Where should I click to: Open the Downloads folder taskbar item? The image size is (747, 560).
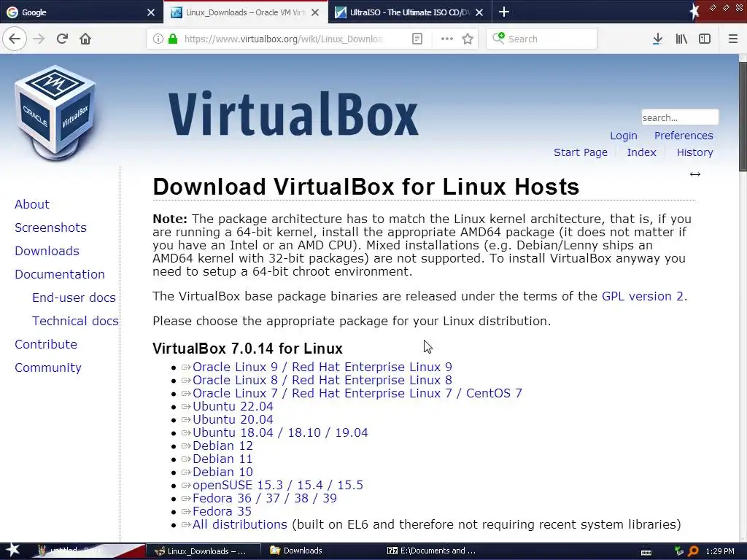(296, 551)
